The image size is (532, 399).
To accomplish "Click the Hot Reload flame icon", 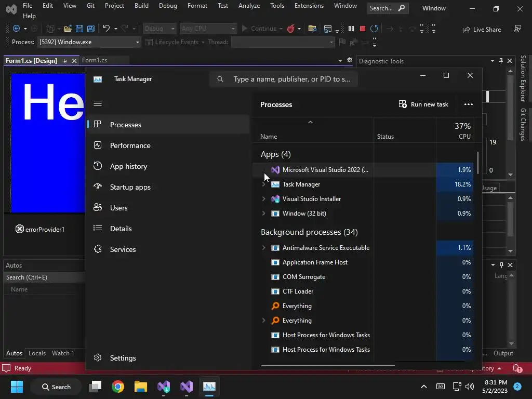I will (291, 29).
